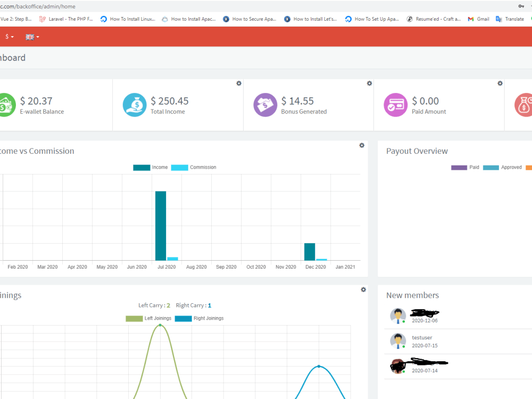Viewport: 532px width, 399px height.
Task: Open How to Install Let's... bookmark
Action: [x=311, y=19]
